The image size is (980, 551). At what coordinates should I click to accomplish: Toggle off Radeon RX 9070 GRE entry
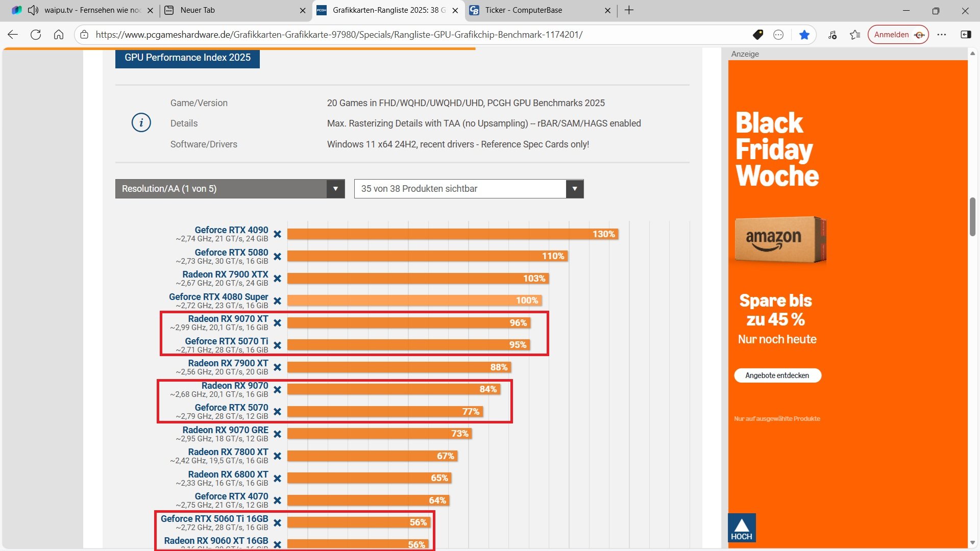click(x=277, y=434)
